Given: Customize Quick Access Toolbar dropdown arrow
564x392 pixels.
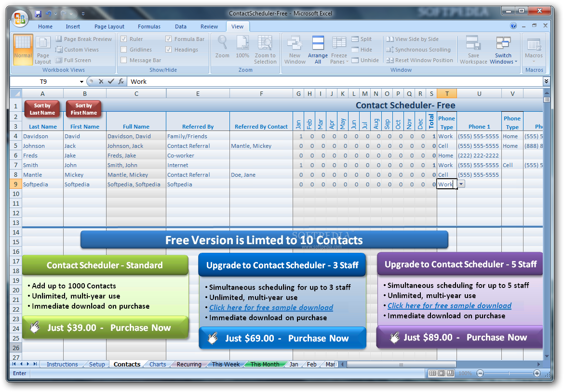Looking at the screenshot, I should point(83,14).
